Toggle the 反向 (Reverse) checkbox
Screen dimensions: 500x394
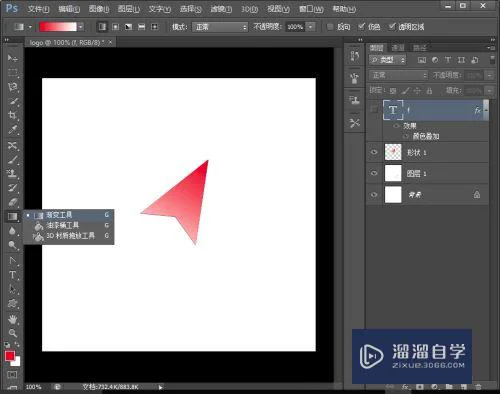330,27
